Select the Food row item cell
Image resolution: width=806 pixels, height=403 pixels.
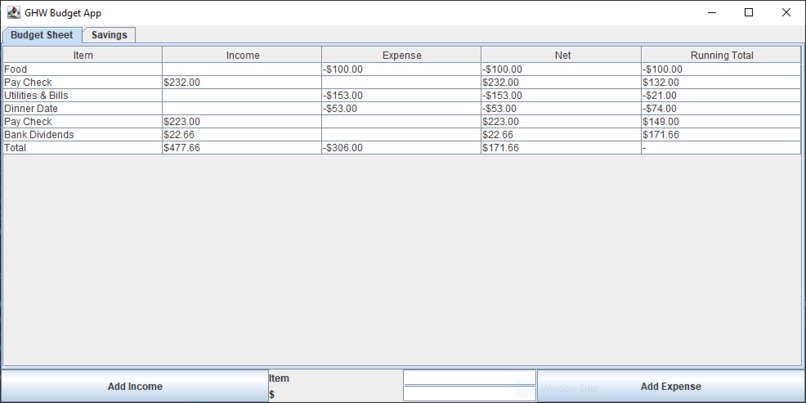[83, 69]
